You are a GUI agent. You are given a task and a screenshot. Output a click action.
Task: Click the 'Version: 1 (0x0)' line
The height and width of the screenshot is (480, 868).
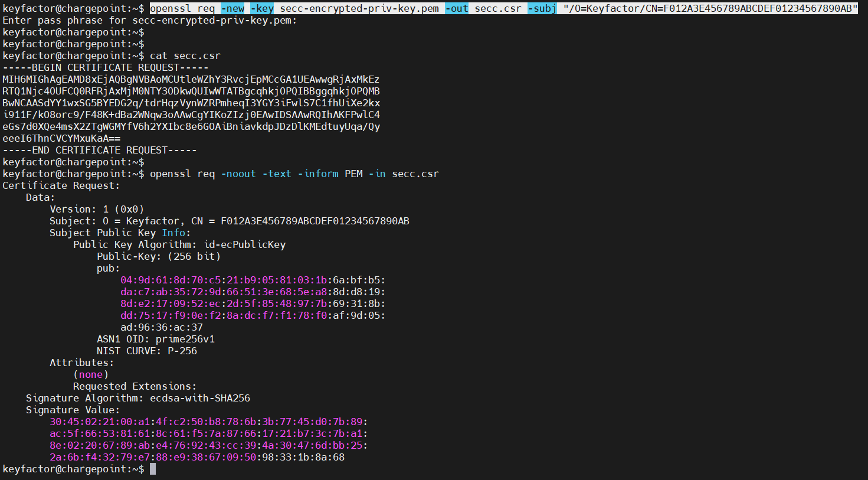click(97, 209)
